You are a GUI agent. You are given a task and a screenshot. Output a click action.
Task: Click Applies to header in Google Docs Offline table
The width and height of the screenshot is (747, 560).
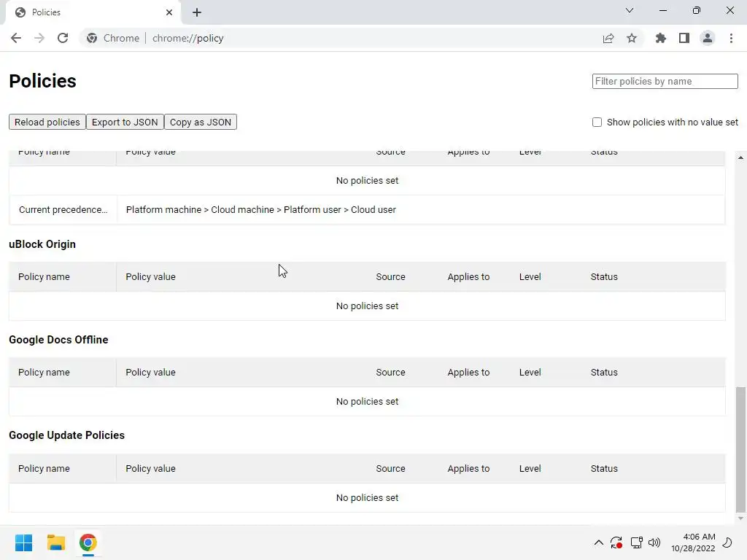(x=468, y=373)
